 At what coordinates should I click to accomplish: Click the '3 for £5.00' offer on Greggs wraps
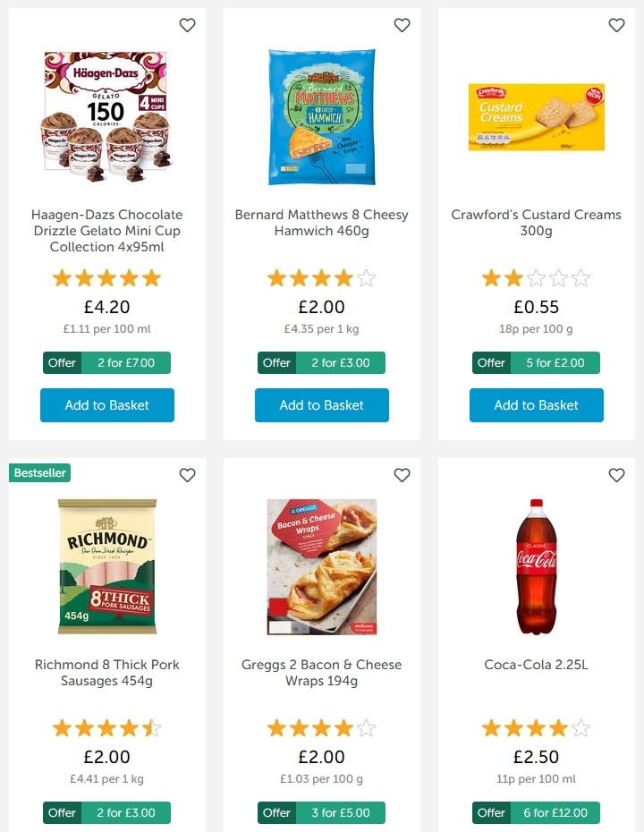pyautogui.click(x=322, y=812)
